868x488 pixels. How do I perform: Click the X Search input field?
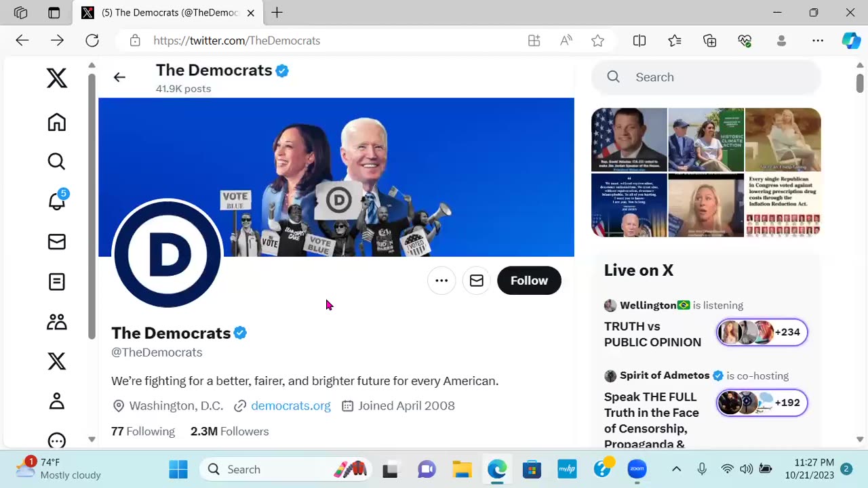(x=706, y=77)
